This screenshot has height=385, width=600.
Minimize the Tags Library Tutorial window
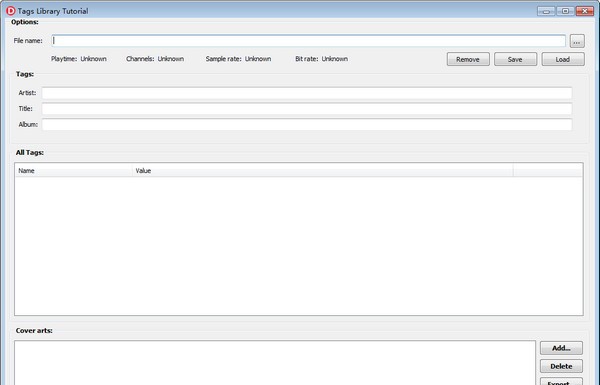coord(546,11)
